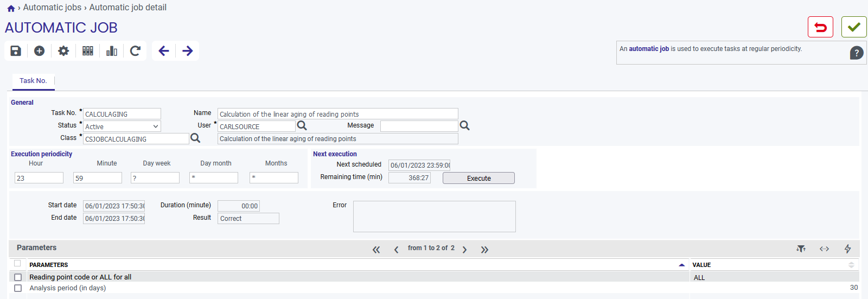The width and height of the screenshot is (868, 299).
Task: Click the lightning bolt action icon
Action: [847, 249]
